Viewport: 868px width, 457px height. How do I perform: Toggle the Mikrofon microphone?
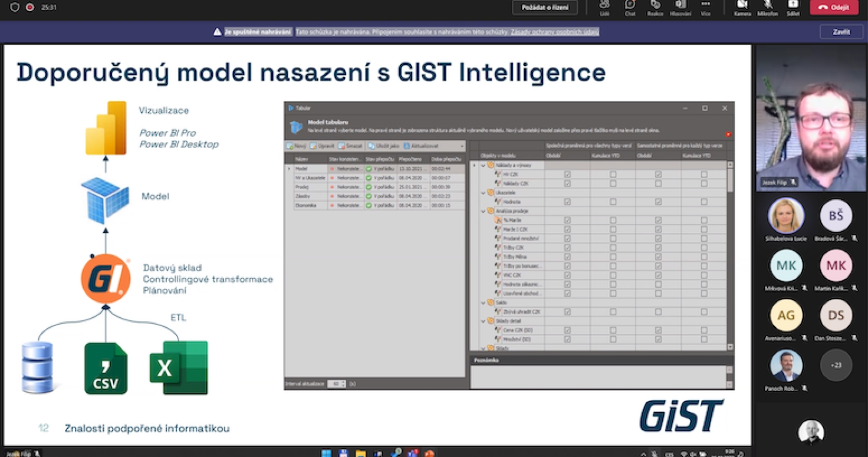click(x=768, y=8)
